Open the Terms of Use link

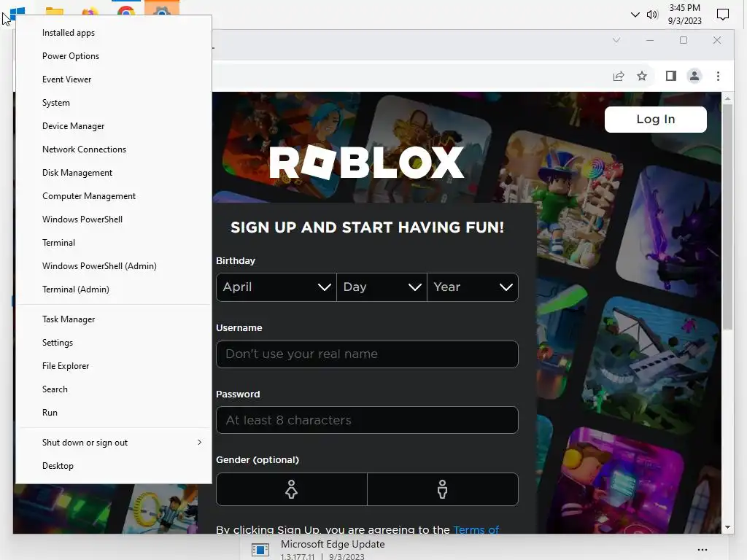click(x=476, y=529)
